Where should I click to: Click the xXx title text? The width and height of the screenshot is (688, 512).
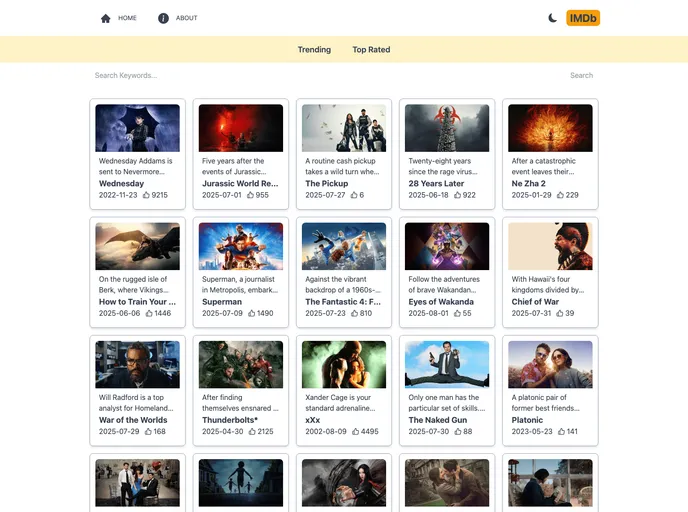[313, 420]
